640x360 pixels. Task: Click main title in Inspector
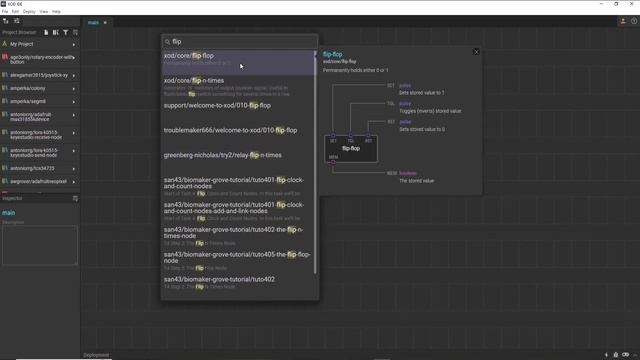pyautogui.click(x=9, y=213)
